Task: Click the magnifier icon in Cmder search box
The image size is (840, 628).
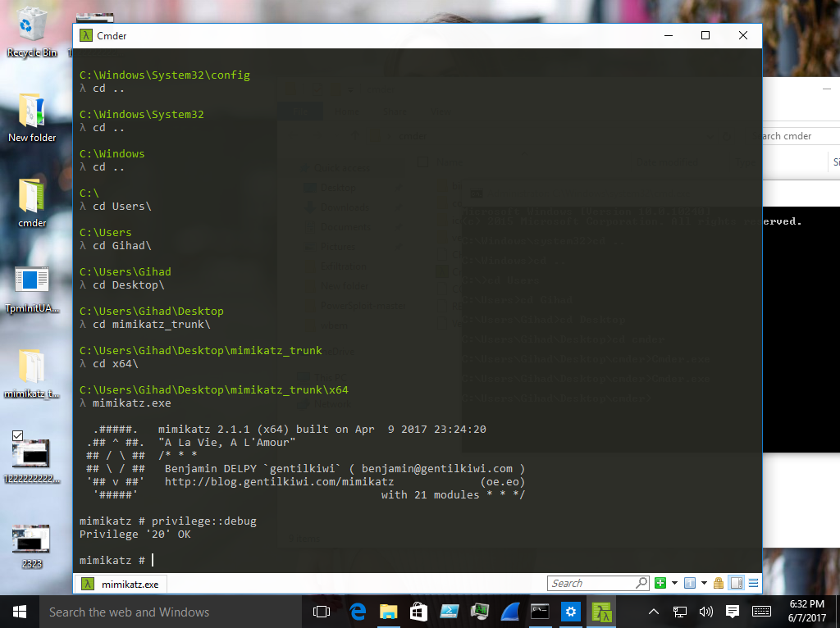Action: pyautogui.click(x=641, y=583)
